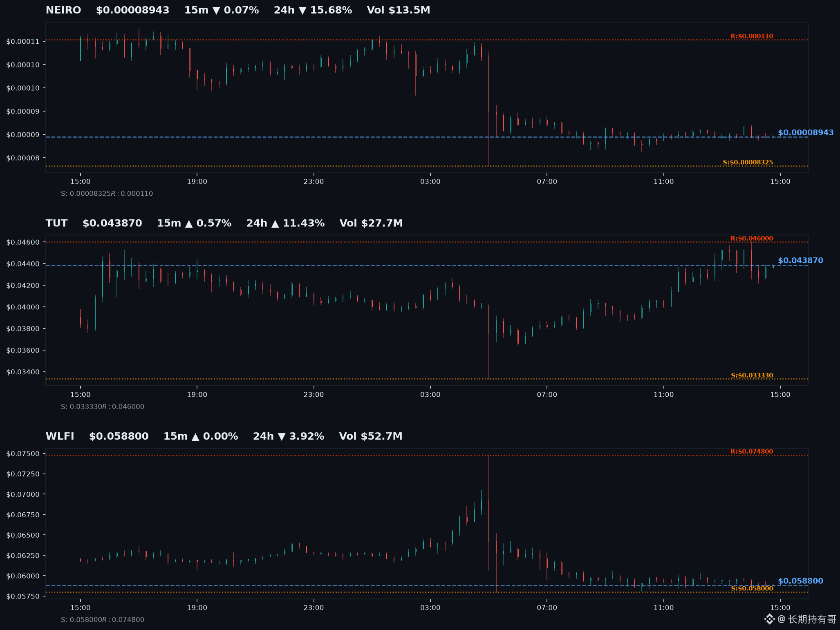This screenshot has width=840, height=630.
Task: Click the R:$0.046000 resistance label
Action: [x=752, y=238]
